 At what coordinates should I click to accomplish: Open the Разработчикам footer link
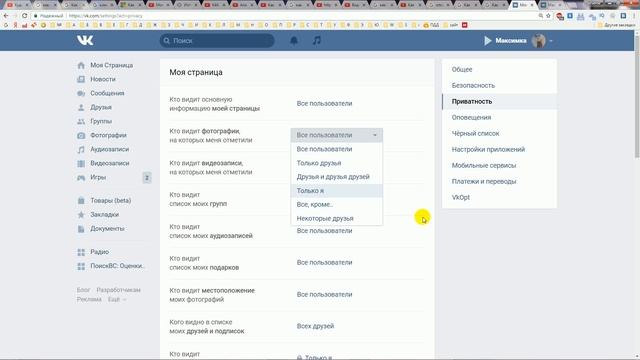(118, 290)
